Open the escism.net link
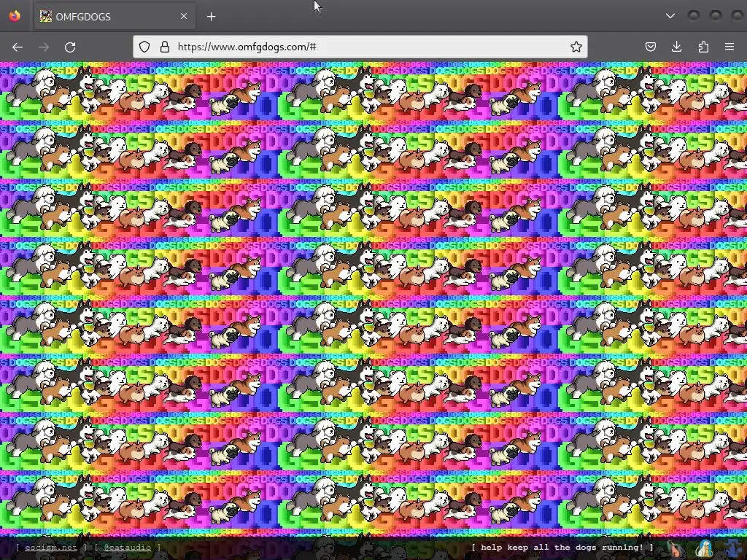 [50, 548]
